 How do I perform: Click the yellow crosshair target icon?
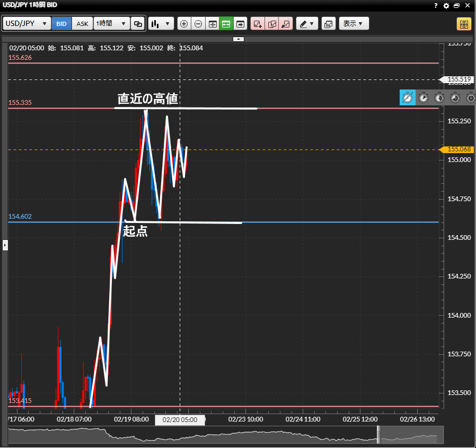coord(464,24)
